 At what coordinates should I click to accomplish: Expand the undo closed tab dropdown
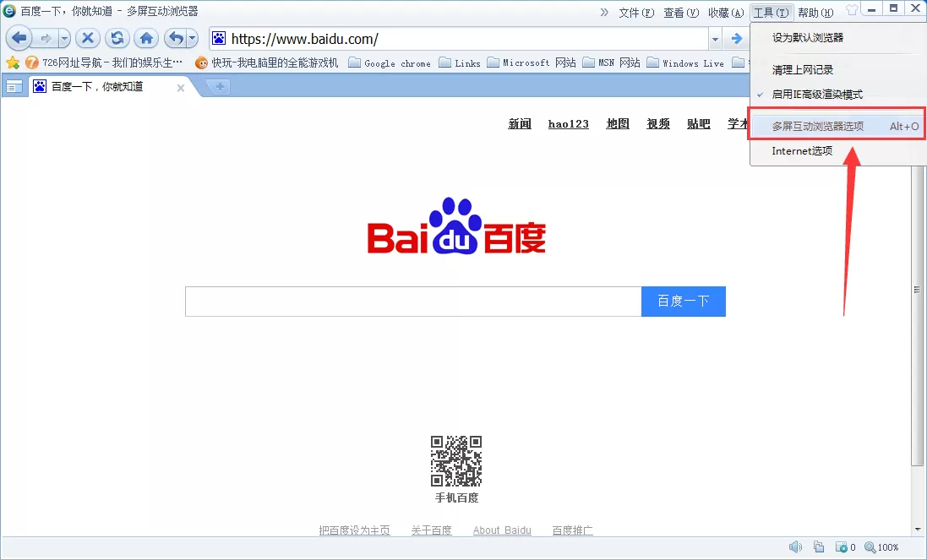[x=192, y=39]
